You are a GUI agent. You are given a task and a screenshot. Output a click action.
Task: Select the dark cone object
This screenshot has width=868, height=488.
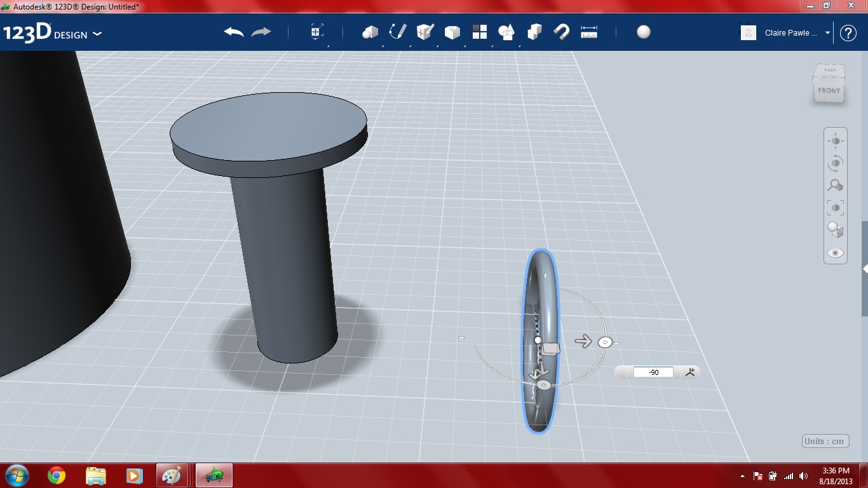tap(57, 210)
